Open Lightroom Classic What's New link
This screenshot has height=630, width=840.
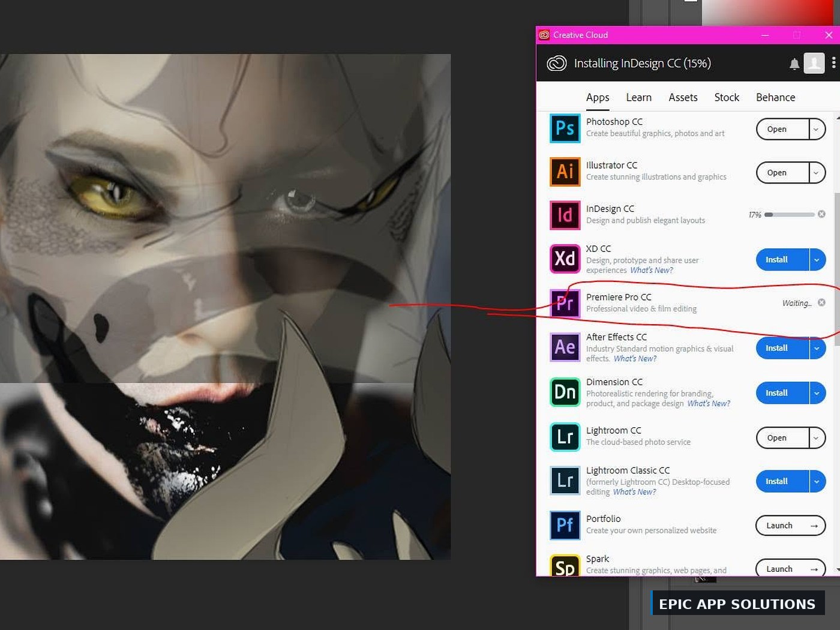click(x=635, y=492)
